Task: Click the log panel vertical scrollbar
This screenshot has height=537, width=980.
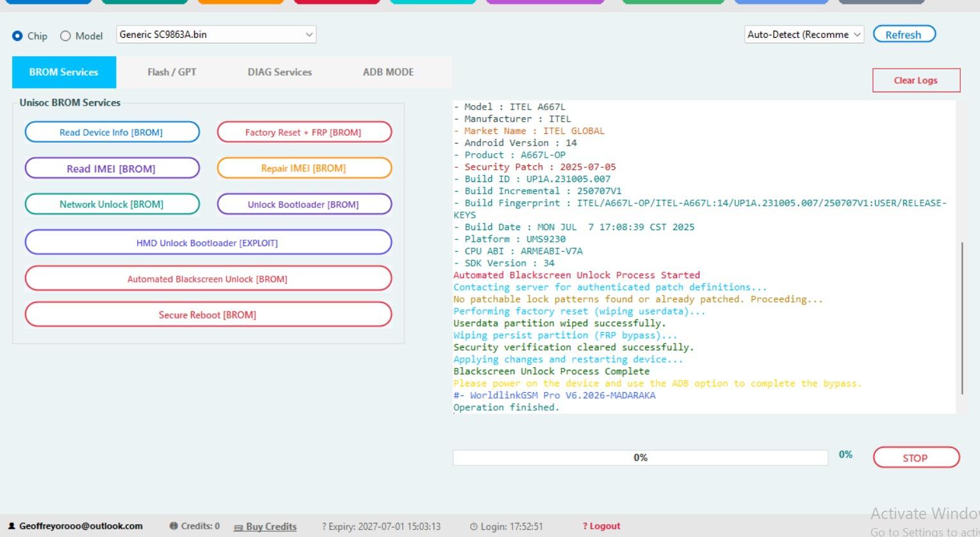Action: point(962,318)
